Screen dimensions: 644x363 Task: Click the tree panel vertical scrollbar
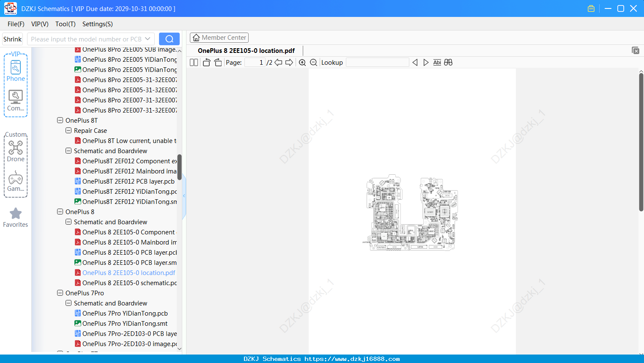point(179,167)
